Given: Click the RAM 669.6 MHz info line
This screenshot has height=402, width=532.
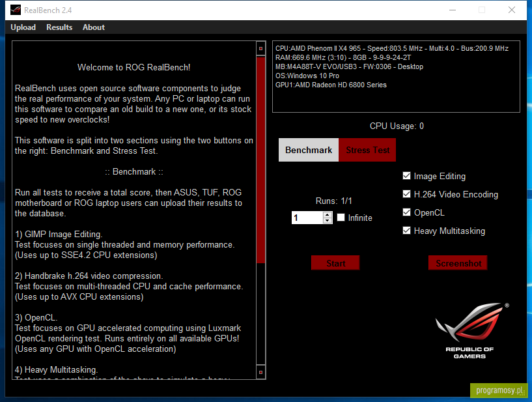Looking at the screenshot, I should [x=343, y=57].
